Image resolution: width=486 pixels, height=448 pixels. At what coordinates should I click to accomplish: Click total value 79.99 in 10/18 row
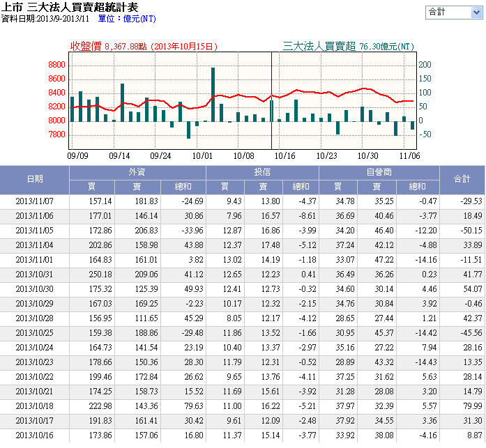coord(473,406)
